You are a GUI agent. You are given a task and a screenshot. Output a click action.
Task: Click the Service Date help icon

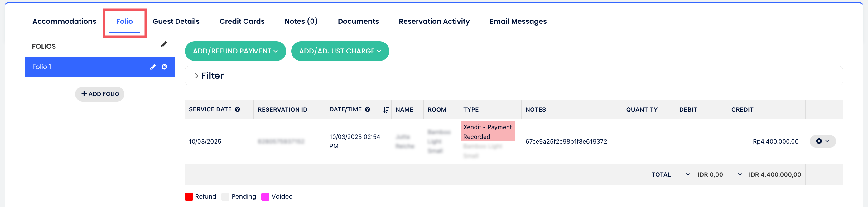tap(238, 109)
